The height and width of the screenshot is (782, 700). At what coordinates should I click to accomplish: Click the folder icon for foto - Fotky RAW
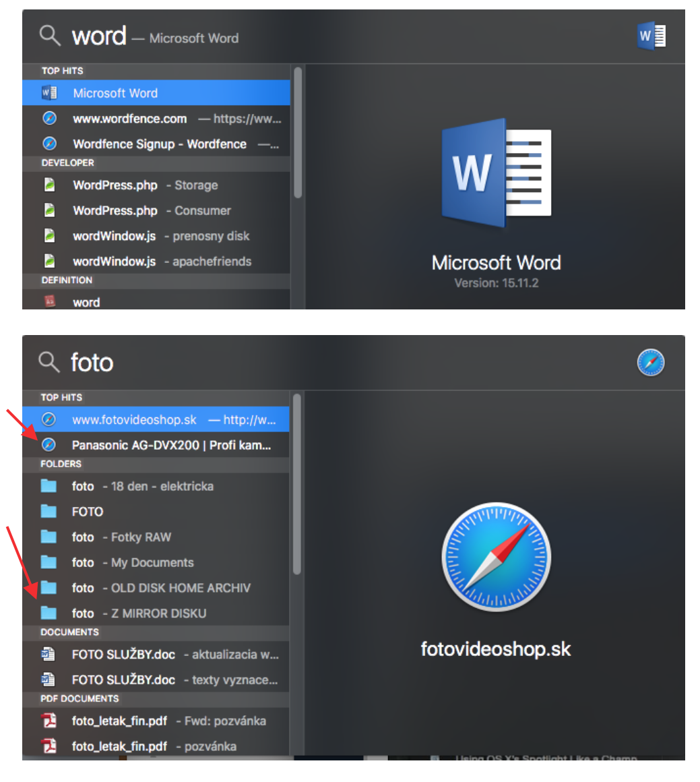(x=49, y=537)
